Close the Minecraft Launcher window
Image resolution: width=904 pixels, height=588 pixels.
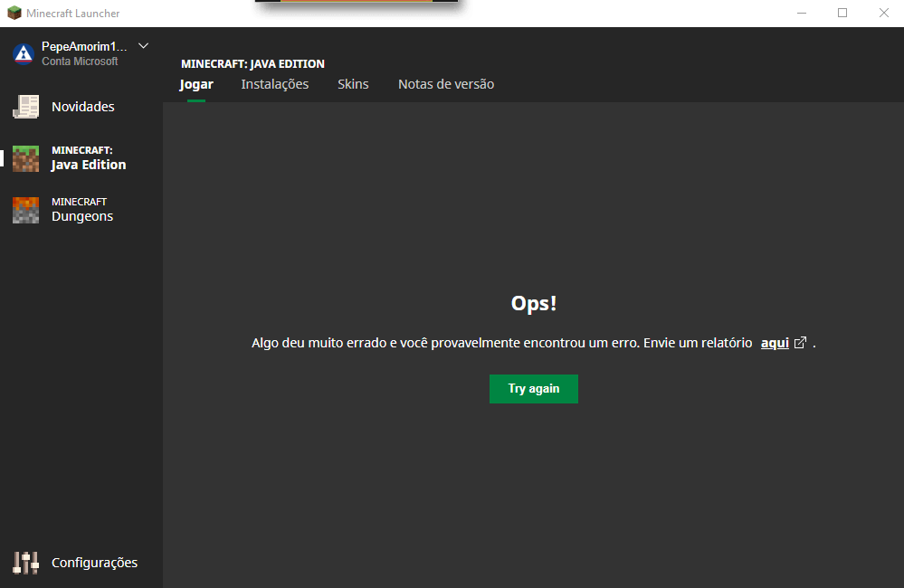(x=884, y=13)
